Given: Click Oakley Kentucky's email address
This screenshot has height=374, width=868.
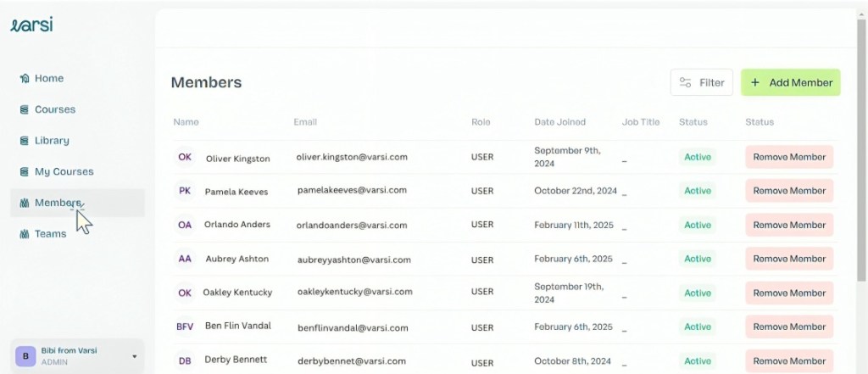Looking at the screenshot, I should click(354, 293).
